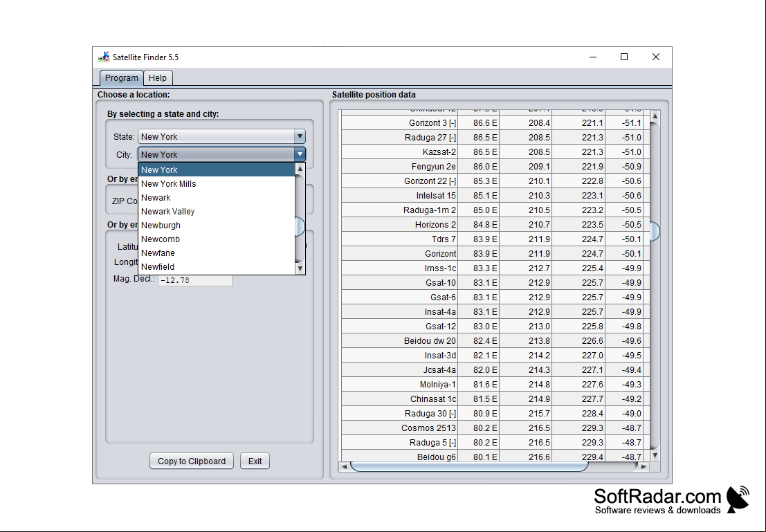
Task: Click the satellite table scroll-down arrow
Action: pos(655,455)
